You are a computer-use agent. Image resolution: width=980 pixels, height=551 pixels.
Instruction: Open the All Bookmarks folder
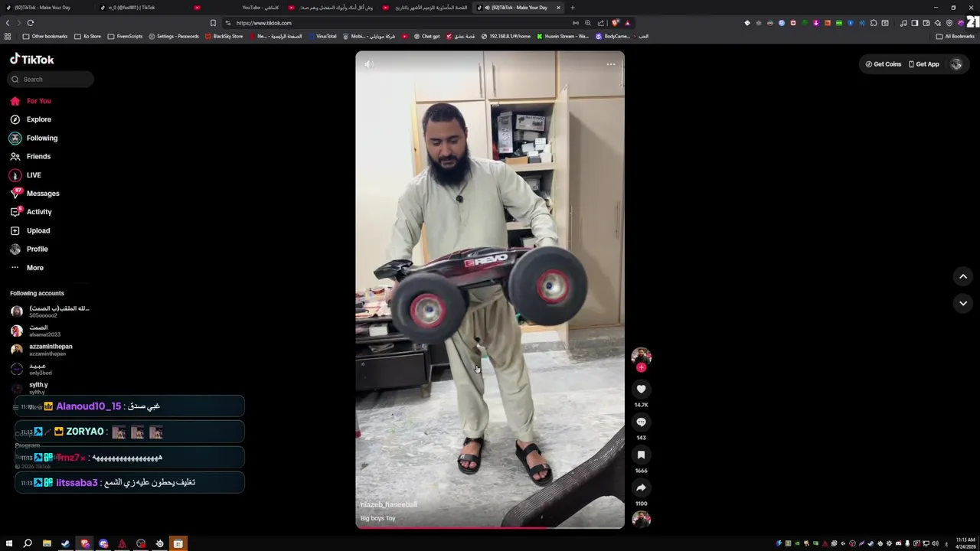click(955, 36)
